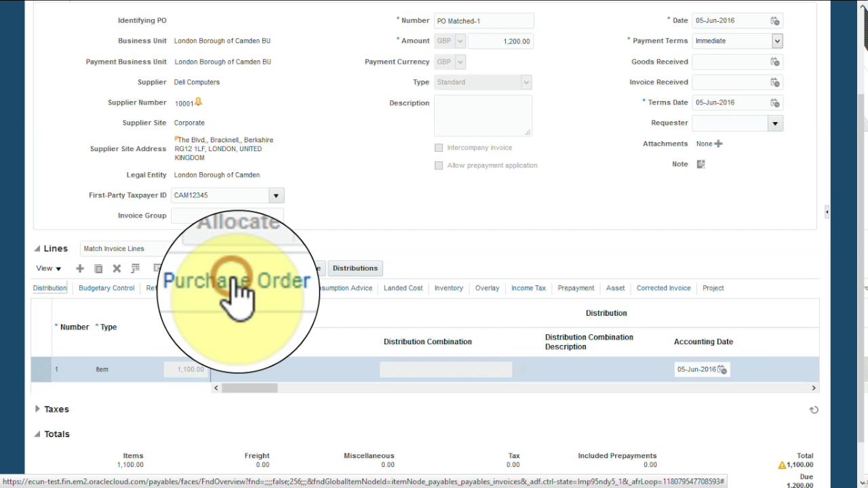Switch to the Income Tax tab
Viewport: 868px width, 488px height.
click(528, 288)
